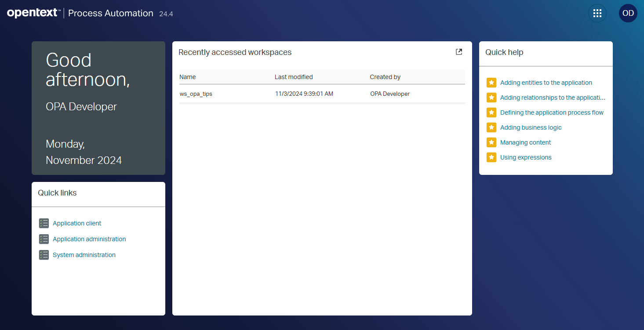644x330 pixels.
Task: Open Adding relationships to the application help
Action: point(553,98)
